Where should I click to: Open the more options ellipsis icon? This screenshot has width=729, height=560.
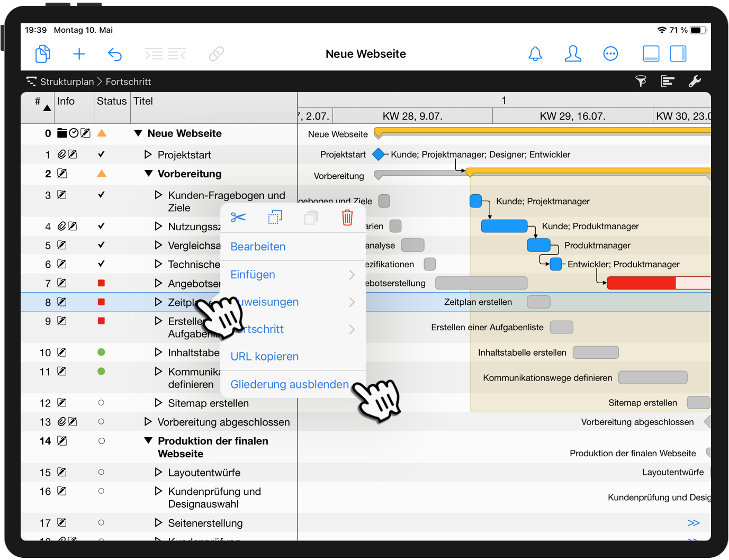point(610,53)
